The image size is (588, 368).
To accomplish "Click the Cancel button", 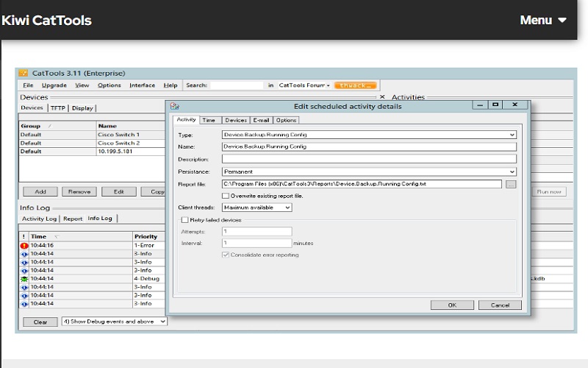I will pyautogui.click(x=500, y=305).
